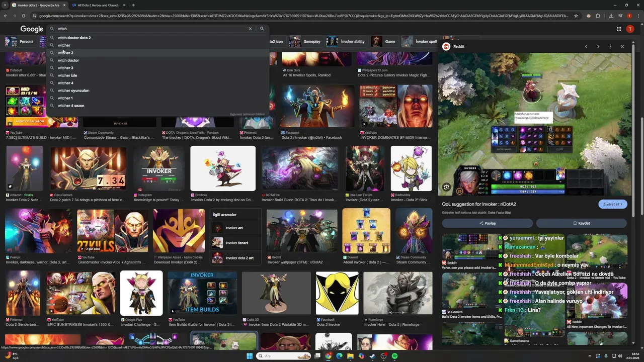Click the Reddit logo in the preview header
This screenshot has width=644, height=362.
click(x=446, y=46)
